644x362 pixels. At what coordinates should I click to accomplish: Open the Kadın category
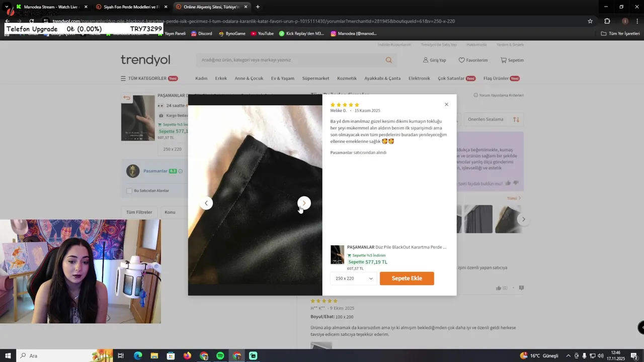coord(201,78)
